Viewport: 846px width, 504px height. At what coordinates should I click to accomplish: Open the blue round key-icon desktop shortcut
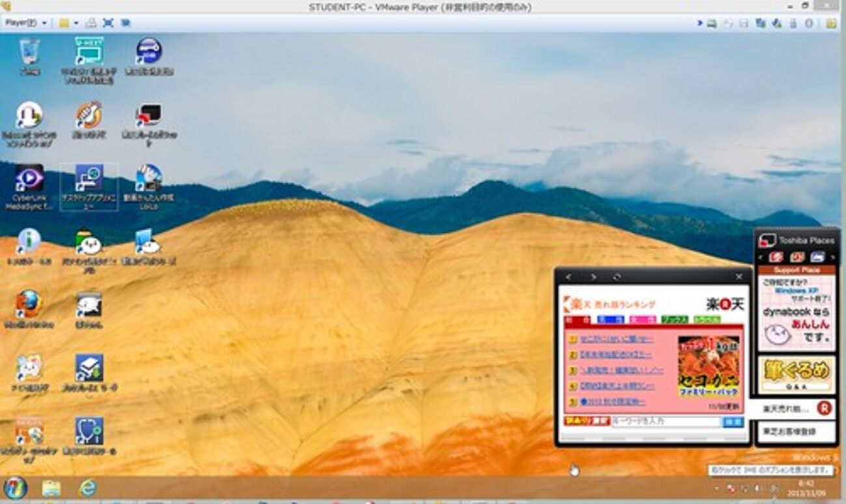148,57
